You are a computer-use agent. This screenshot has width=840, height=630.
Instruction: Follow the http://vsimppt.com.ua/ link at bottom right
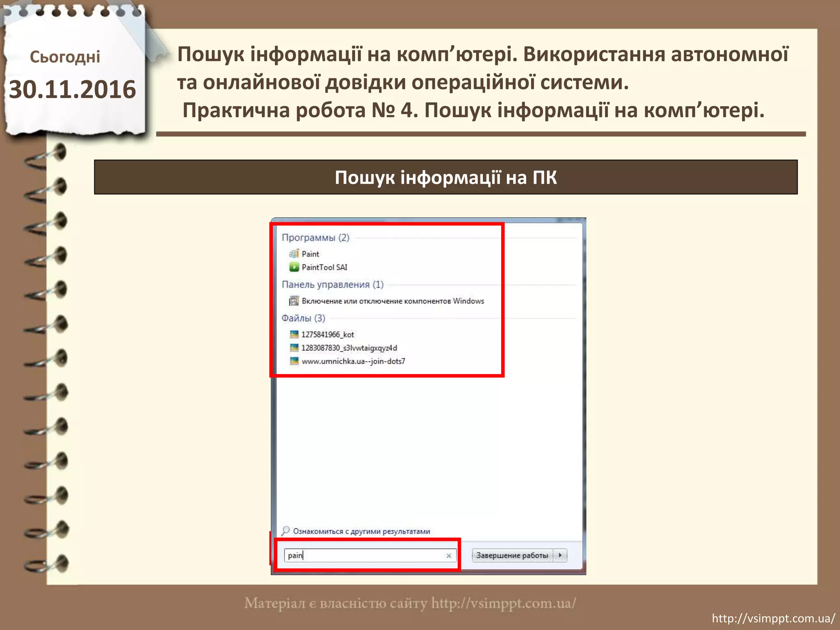pyautogui.click(x=774, y=618)
